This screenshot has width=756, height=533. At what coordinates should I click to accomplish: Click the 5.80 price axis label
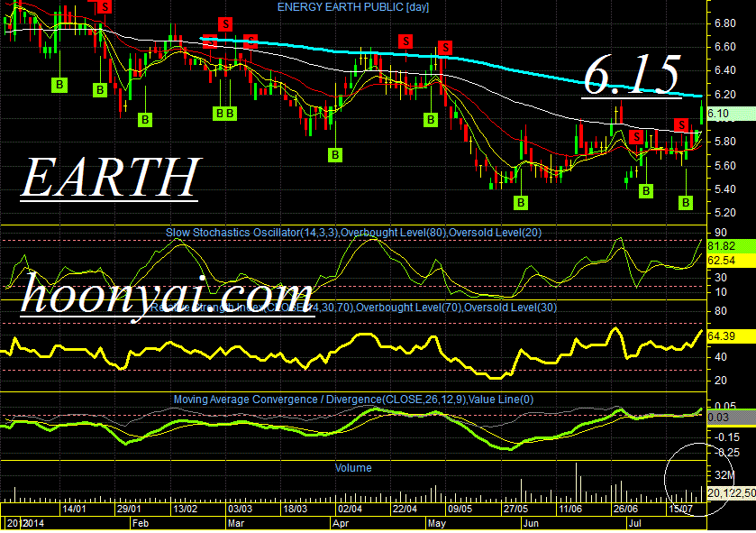click(x=724, y=142)
